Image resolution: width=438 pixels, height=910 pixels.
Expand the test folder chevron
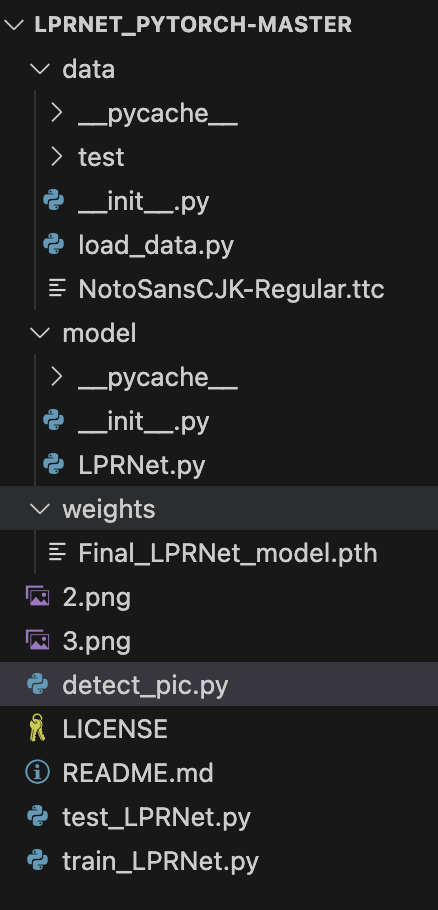56,157
